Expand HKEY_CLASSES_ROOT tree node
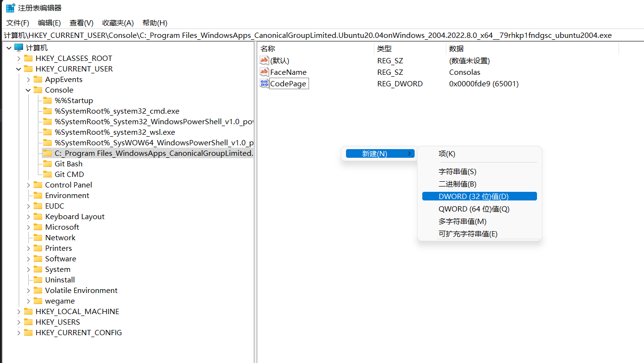This screenshot has width=644, height=363. coord(19,58)
